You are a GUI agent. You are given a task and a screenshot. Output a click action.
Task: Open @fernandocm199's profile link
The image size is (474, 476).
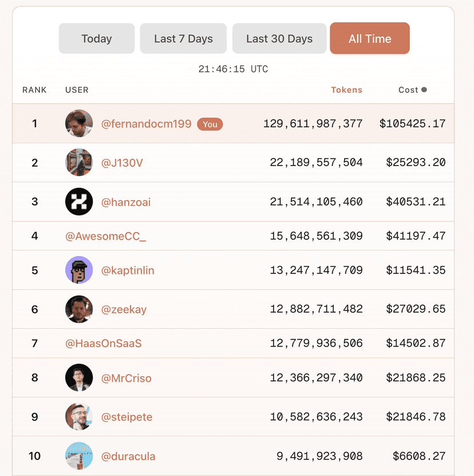[145, 123]
